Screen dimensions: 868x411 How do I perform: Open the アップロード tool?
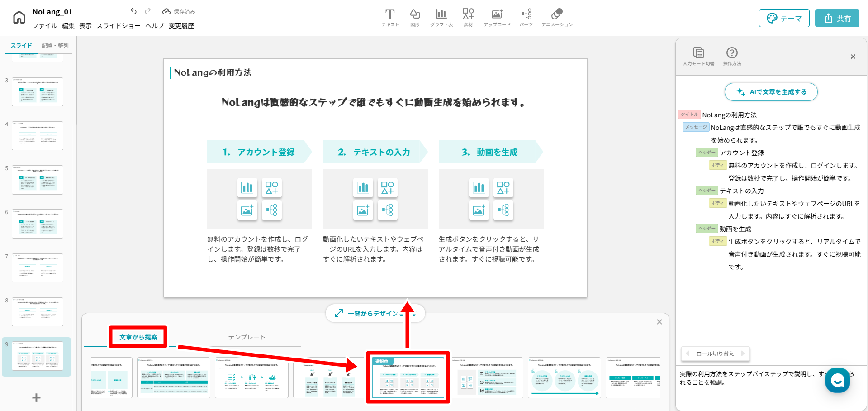pyautogui.click(x=497, y=18)
